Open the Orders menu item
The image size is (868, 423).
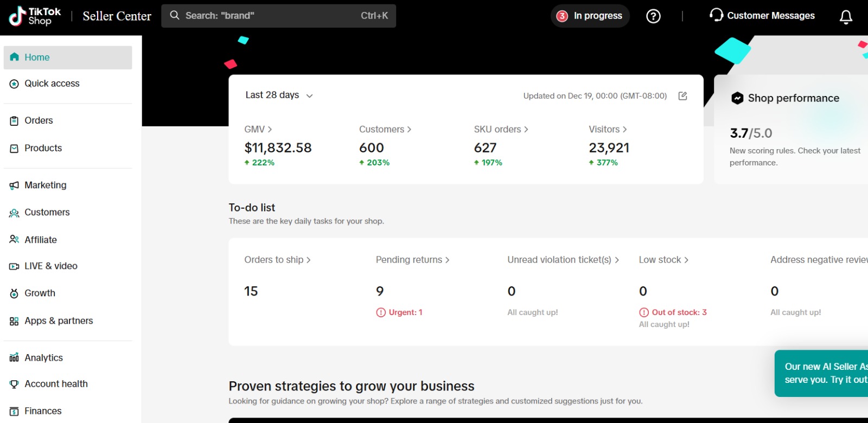click(x=39, y=120)
